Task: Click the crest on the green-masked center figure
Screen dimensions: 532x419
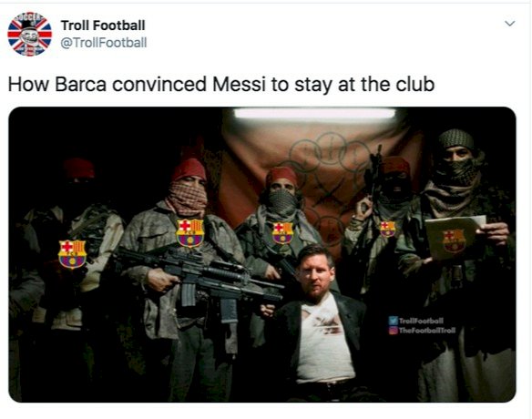Action: pyautogui.click(x=282, y=233)
